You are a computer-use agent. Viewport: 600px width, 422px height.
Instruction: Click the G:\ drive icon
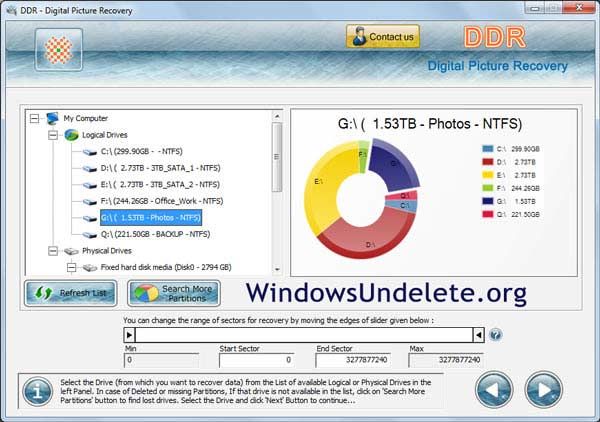[90, 218]
